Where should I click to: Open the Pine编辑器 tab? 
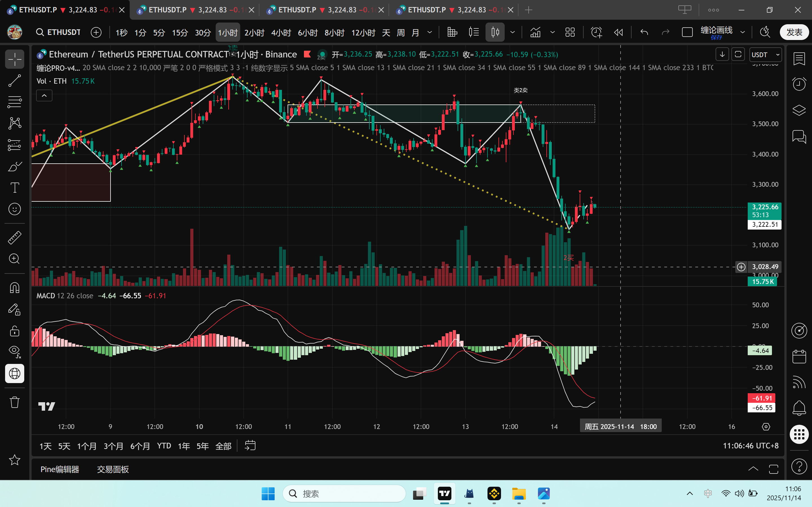point(60,469)
